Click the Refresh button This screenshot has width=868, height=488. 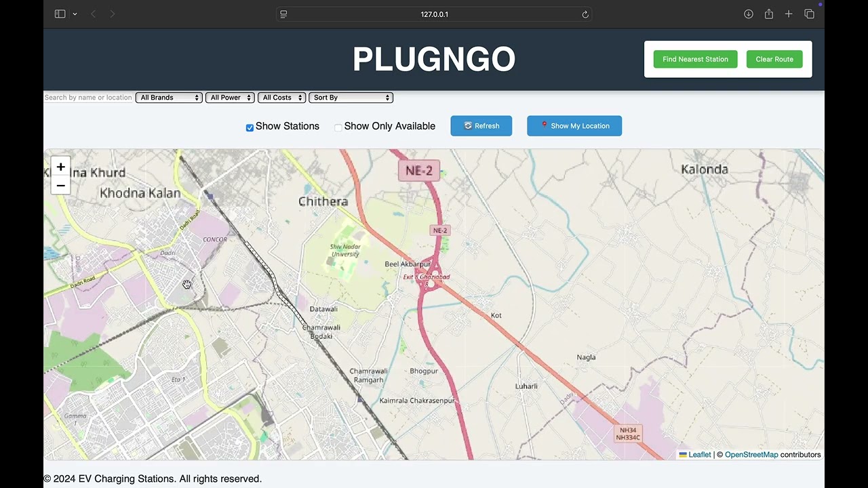[481, 125]
